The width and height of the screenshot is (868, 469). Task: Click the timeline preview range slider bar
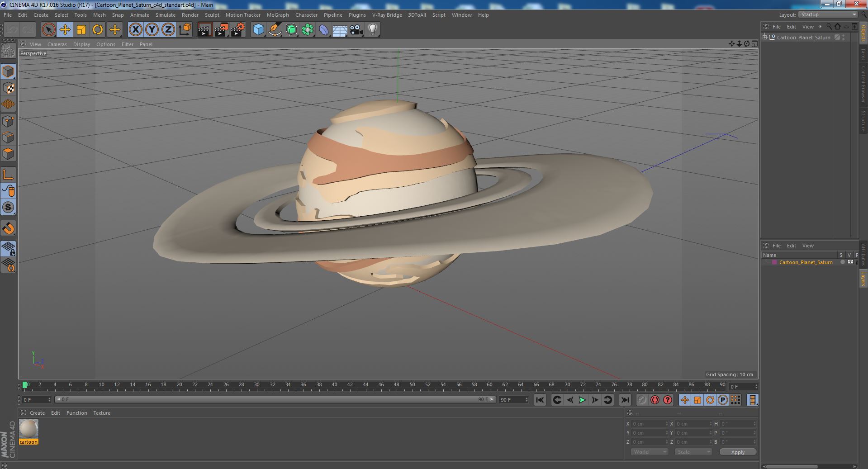(275, 400)
